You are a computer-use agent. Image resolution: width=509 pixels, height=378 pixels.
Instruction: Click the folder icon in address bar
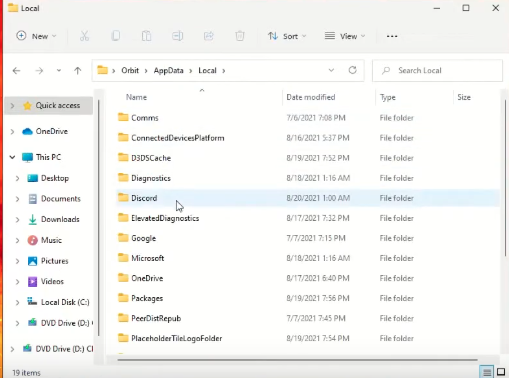coord(102,70)
